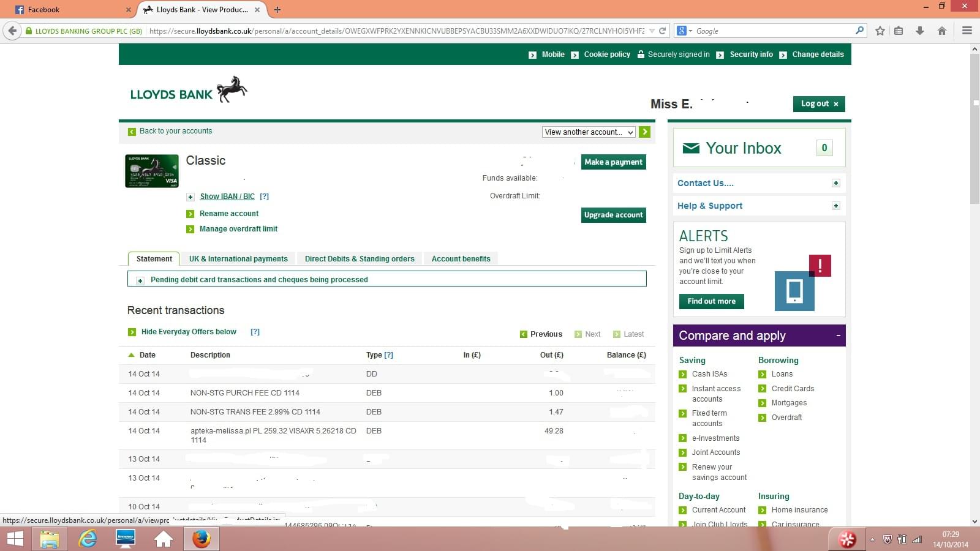The image size is (980, 551).
Task: Open network signal tray icon
Action: click(917, 539)
